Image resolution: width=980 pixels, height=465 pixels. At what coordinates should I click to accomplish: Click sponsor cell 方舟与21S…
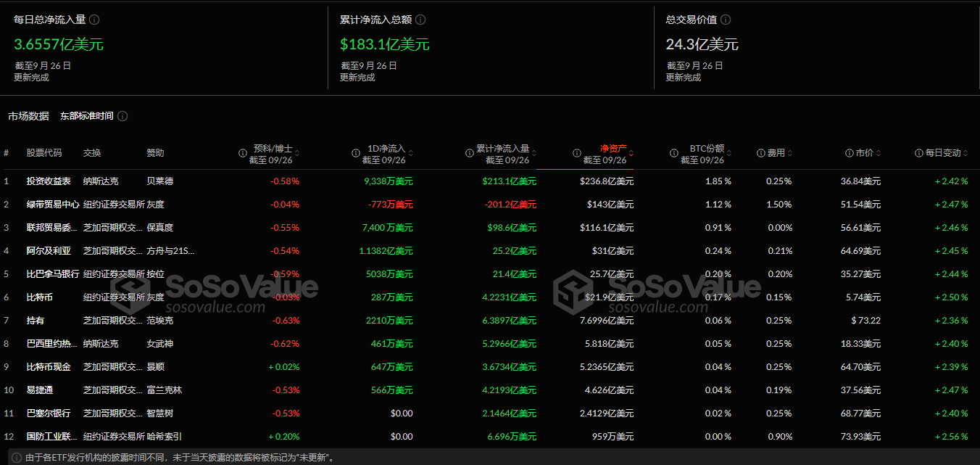coord(171,251)
